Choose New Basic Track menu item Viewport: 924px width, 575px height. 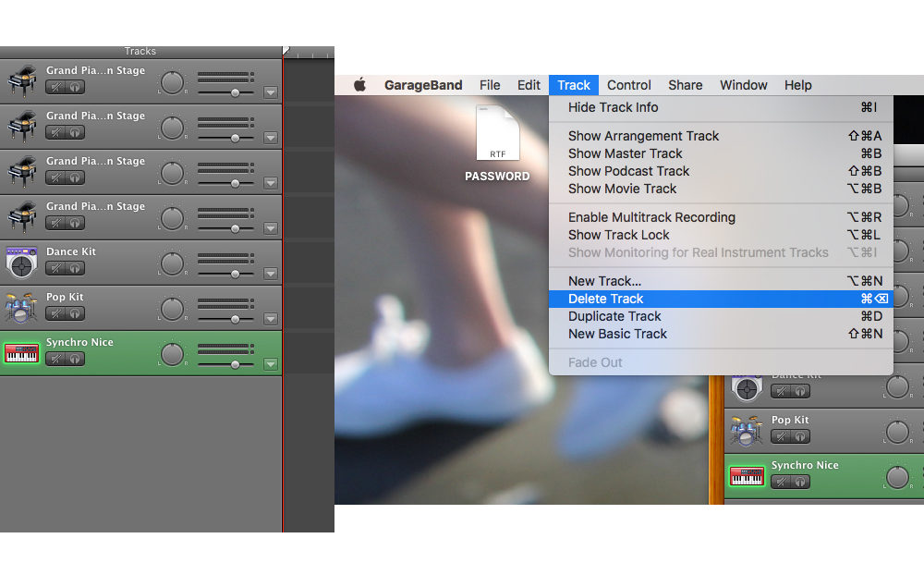tap(721, 335)
